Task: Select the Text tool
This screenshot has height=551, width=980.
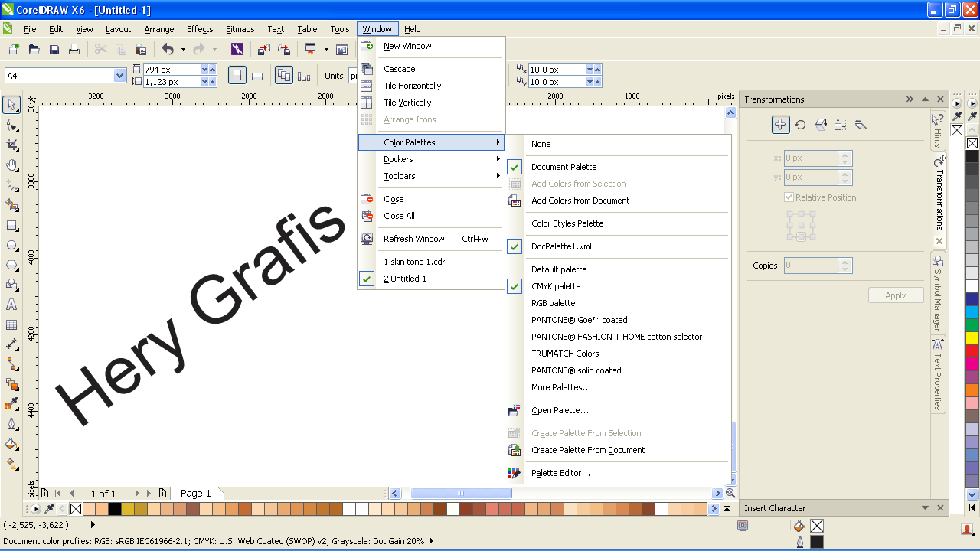Action: [11, 305]
